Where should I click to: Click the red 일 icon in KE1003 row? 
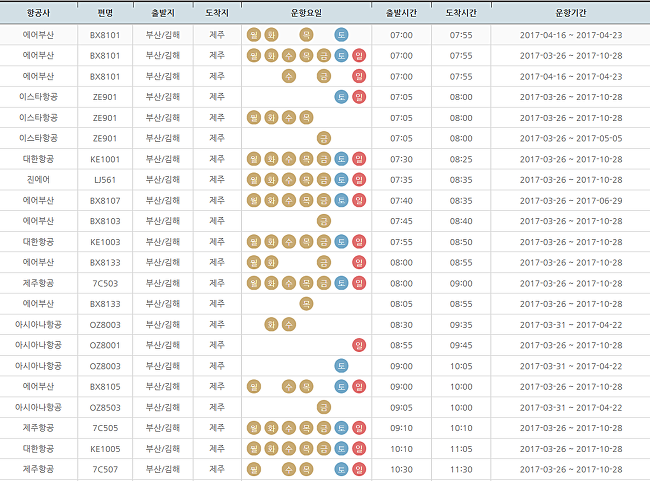pos(359,242)
